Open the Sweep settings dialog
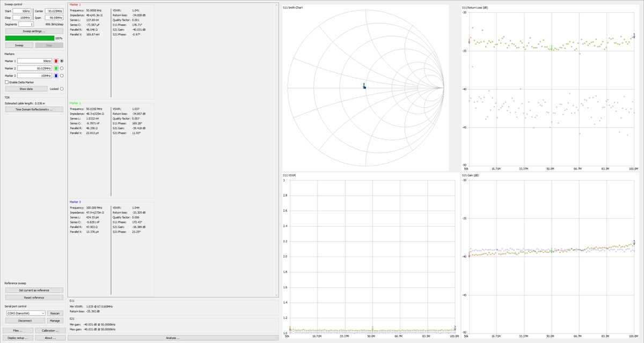This screenshot has width=644, height=343. click(34, 31)
